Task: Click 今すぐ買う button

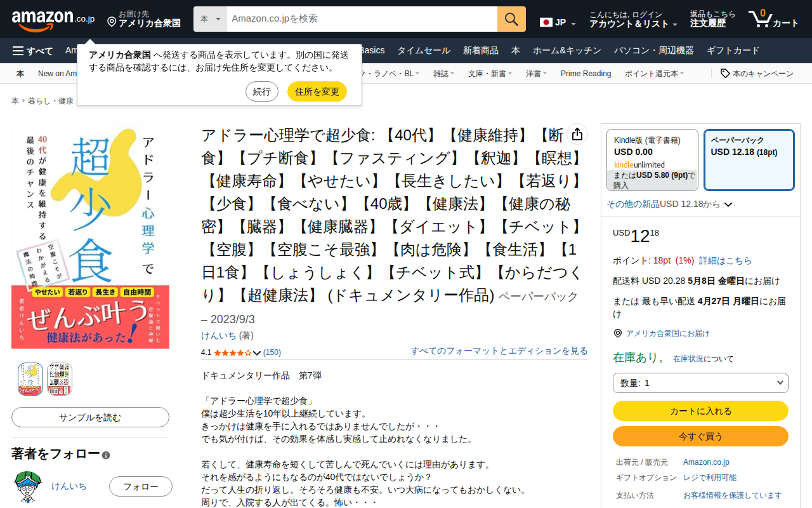Action: (700, 436)
